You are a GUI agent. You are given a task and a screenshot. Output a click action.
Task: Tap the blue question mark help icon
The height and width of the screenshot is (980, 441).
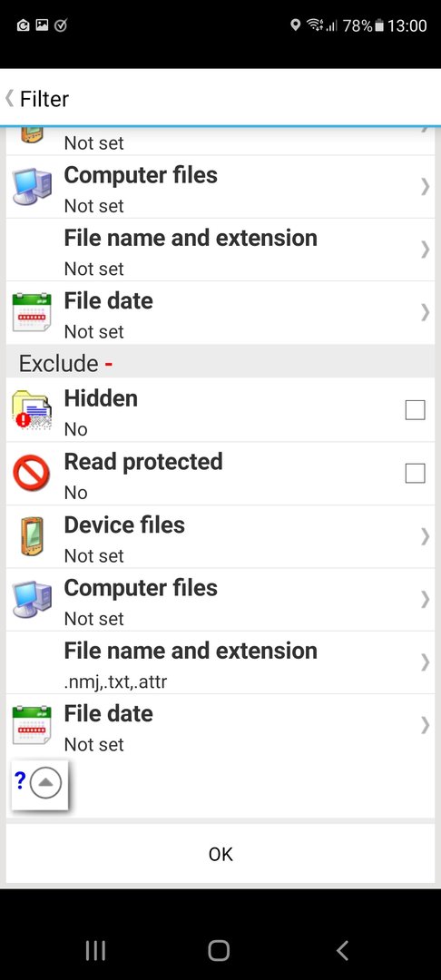(20, 780)
